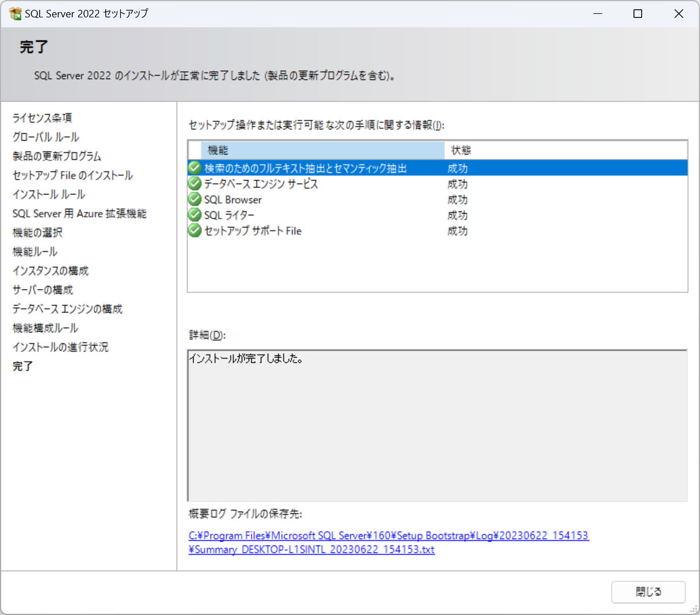This screenshot has width=700, height=615.
Task: Click the 機能の選択 step
Action: point(38,233)
